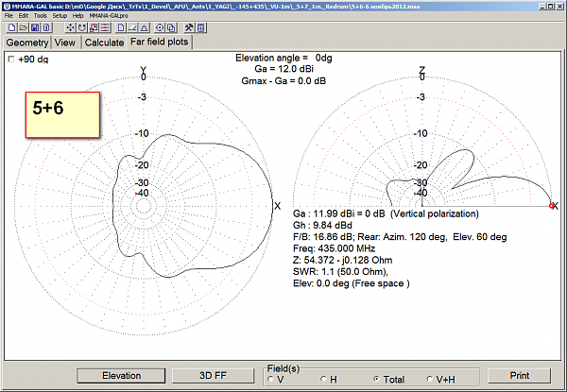The height and width of the screenshot is (392, 567).
Task: Click the Save floppy disk icon
Action: coord(35,27)
